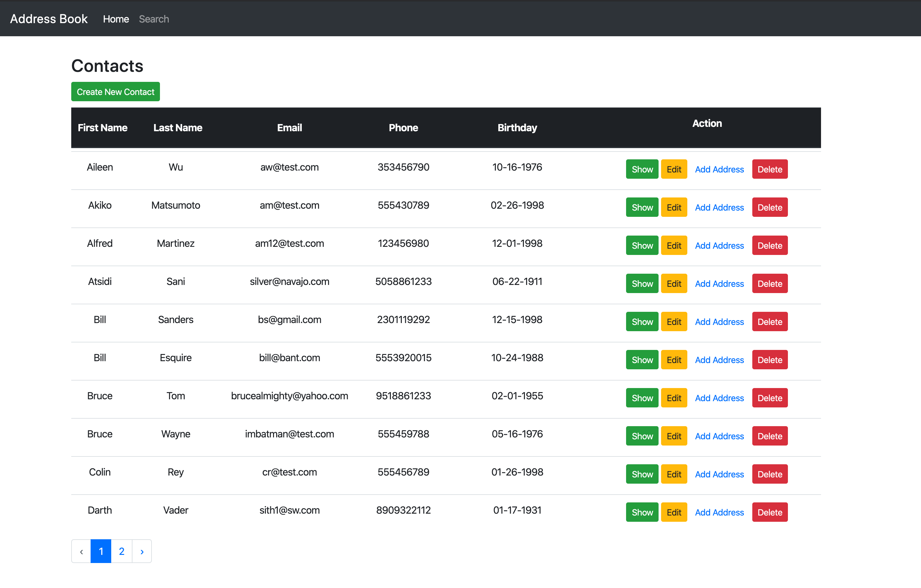Edit Aileen Wu's contact
The height and width of the screenshot is (588, 921).
point(674,169)
